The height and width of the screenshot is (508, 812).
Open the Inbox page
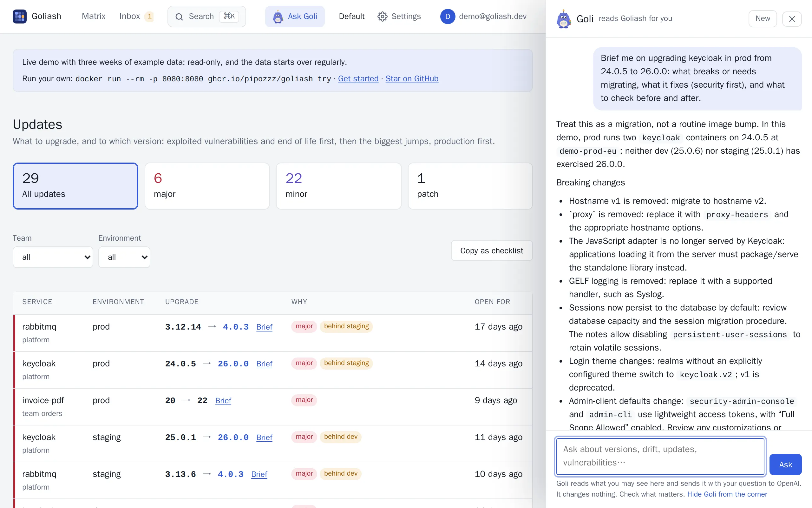[x=129, y=17]
